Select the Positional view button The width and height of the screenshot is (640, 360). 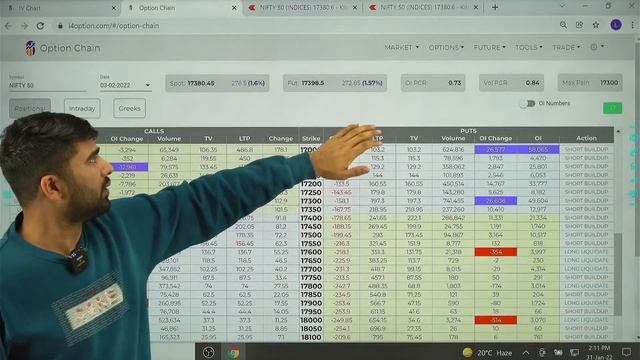[x=30, y=109]
